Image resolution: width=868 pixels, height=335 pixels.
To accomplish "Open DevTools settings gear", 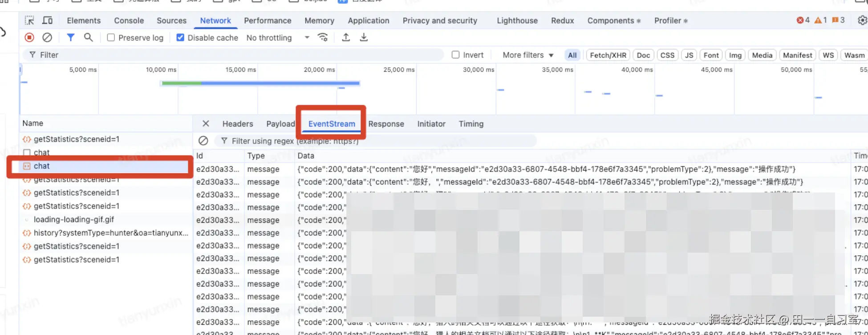I will (x=862, y=20).
